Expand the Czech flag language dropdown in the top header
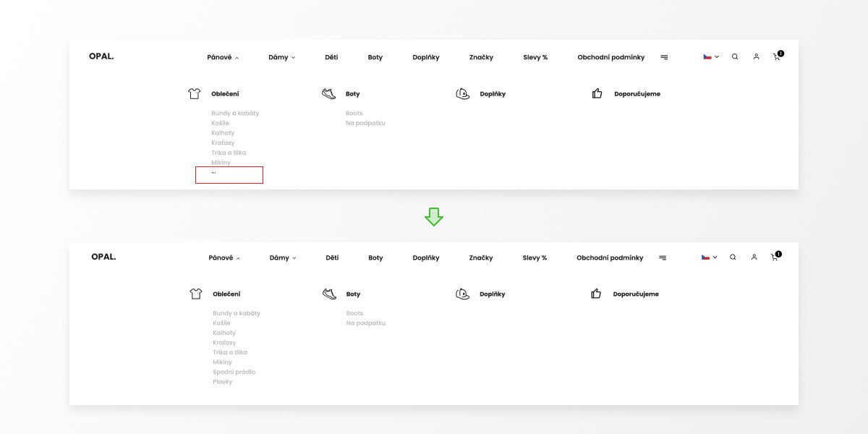Screen dimensions: 868x434 pyautogui.click(x=711, y=56)
